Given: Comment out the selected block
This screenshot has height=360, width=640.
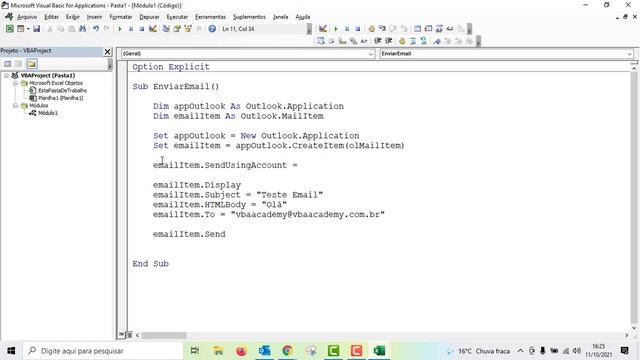Looking at the screenshot, I should [x=413, y=41].
